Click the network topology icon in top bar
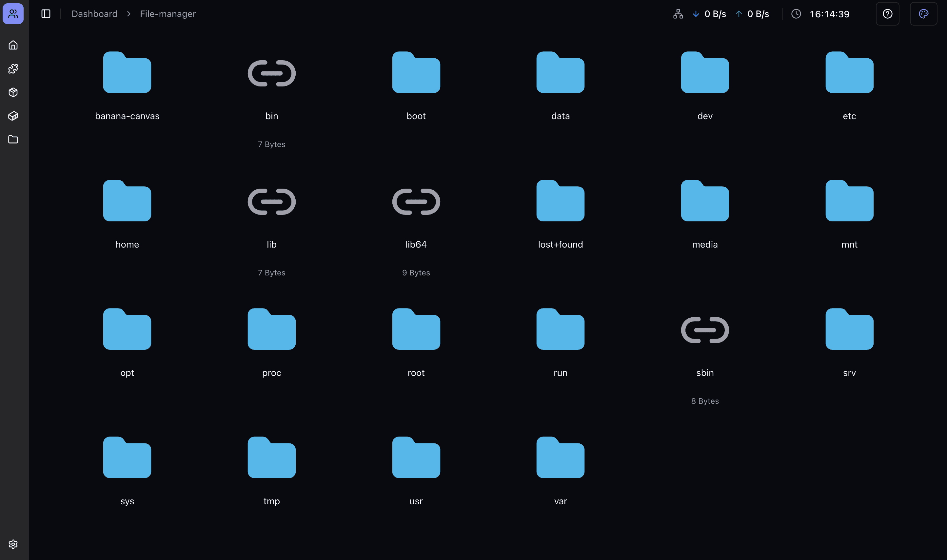This screenshot has height=560, width=947. click(678, 13)
